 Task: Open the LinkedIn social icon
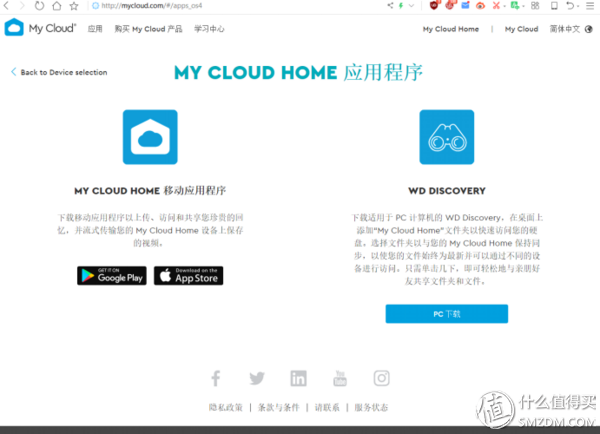(x=298, y=379)
